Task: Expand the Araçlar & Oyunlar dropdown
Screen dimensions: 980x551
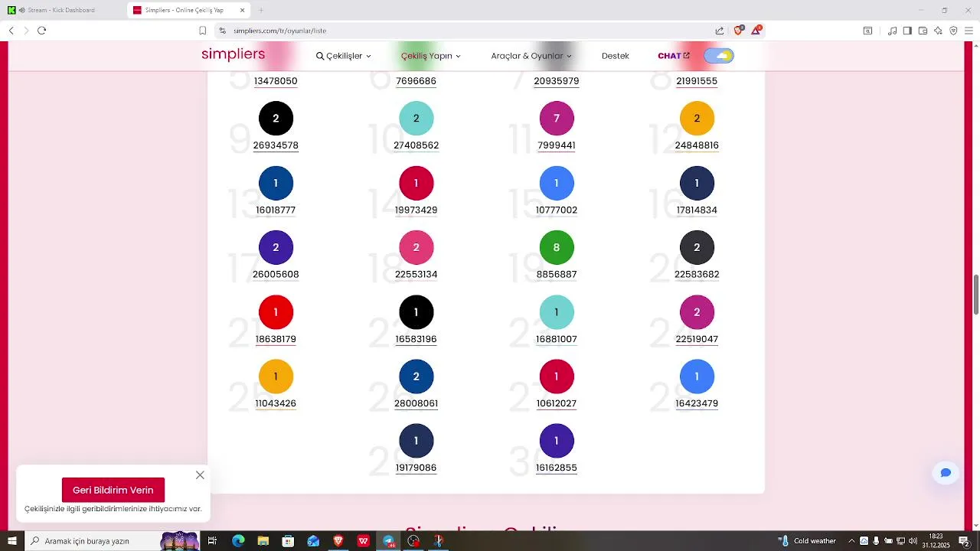Action: (531, 56)
